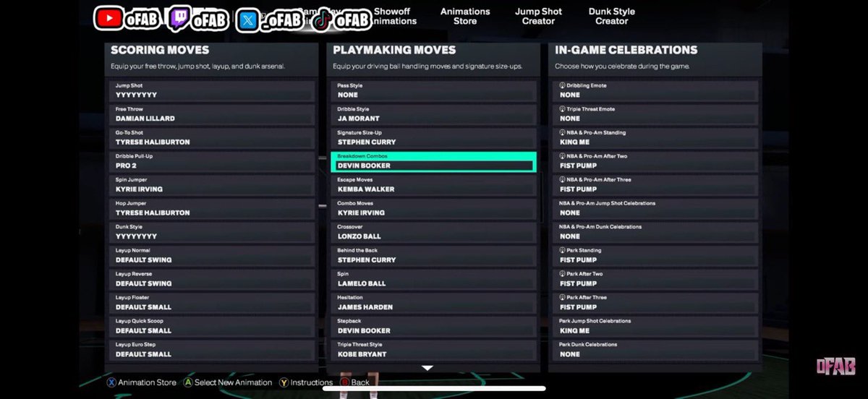Select Spin LaMelo Ball slot
This screenshot has width=868, height=399.
coord(434,279)
